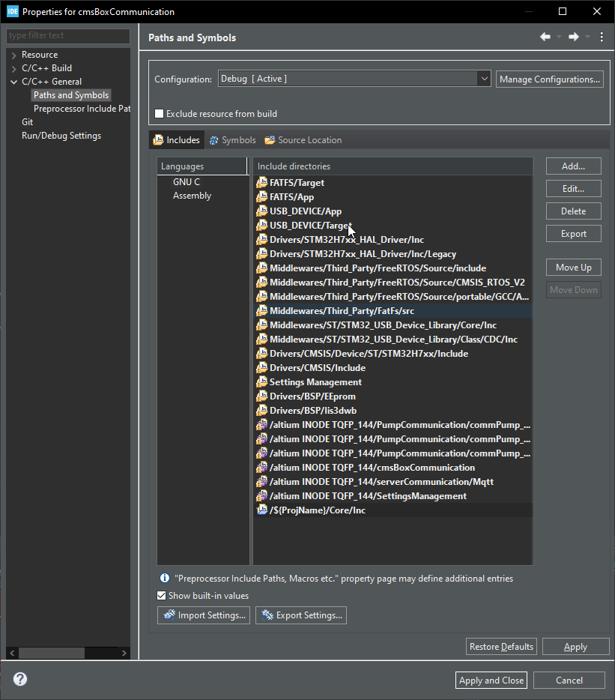Click the Include directories column header
This screenshot has width=615, height=700.
coord(393,166)
